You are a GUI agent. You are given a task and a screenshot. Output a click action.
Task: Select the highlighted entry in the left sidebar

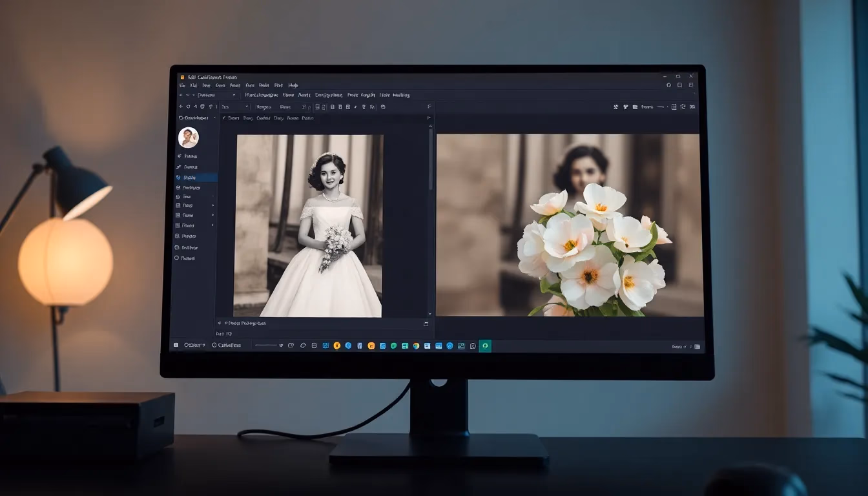coord(196,177)
